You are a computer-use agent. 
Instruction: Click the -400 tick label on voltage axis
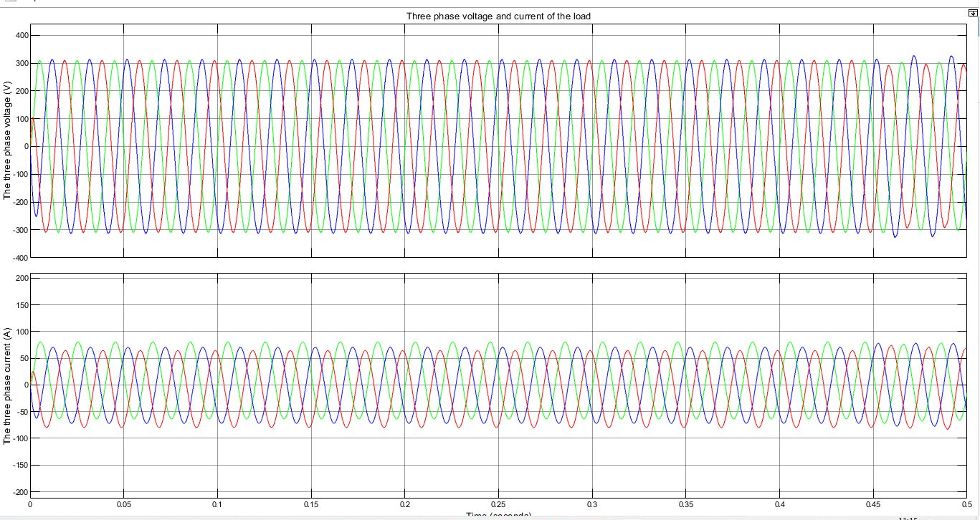tap(18, 257)
